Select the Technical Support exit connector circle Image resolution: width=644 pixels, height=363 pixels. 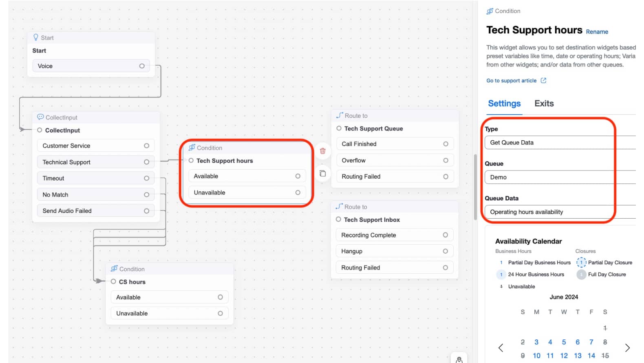click(x=146, y=162)
